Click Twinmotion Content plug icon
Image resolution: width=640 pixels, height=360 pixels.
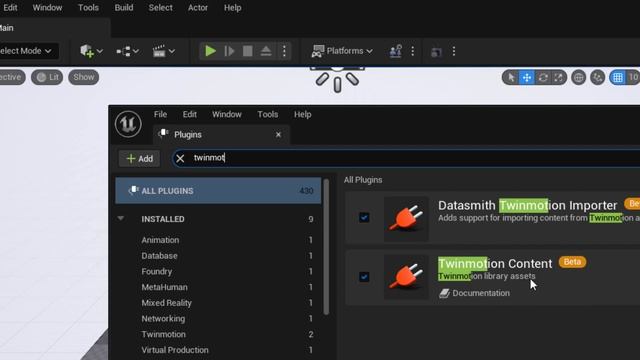[x=406, y=278]
